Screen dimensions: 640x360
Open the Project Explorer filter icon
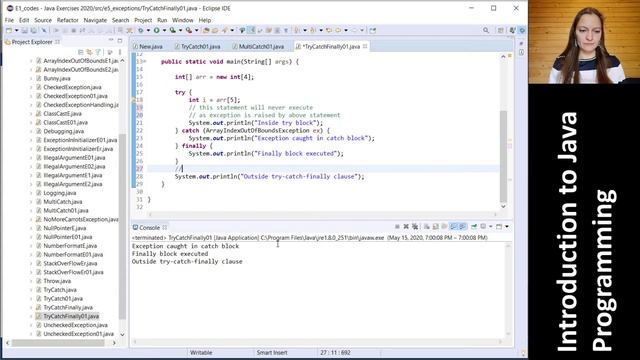(x=98, y=52)
